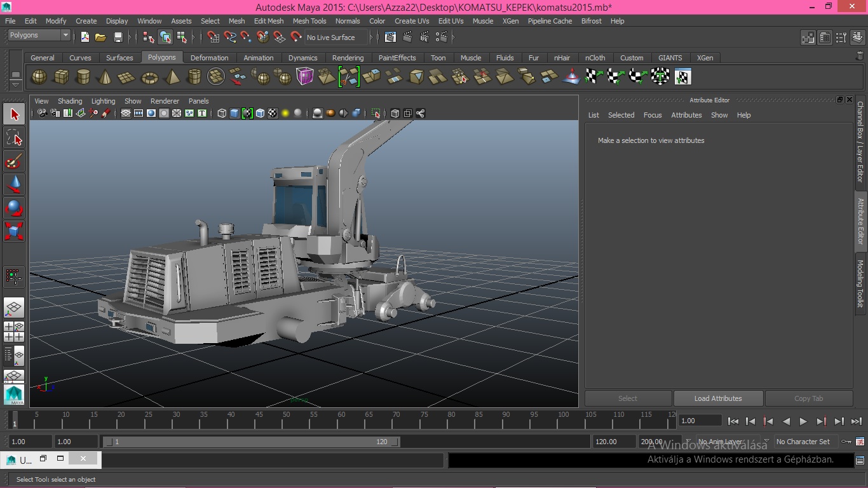Click the Render current frame clapboard icon
Viewport: 868px width, 488px height.
tap(407, 37)
